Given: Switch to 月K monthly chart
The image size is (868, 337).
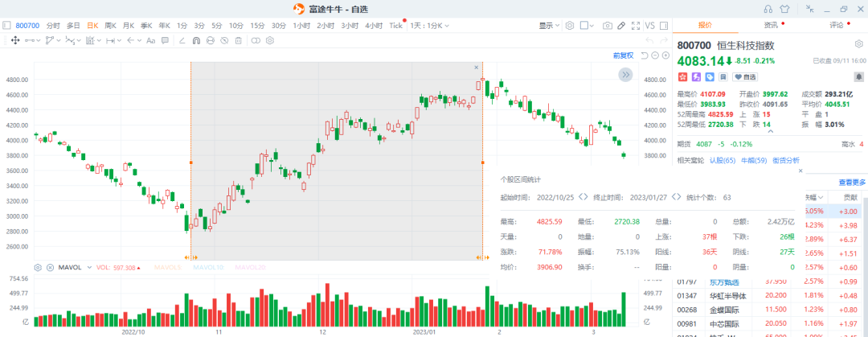Looking at the screenshot, I should (x=129, y=26).
